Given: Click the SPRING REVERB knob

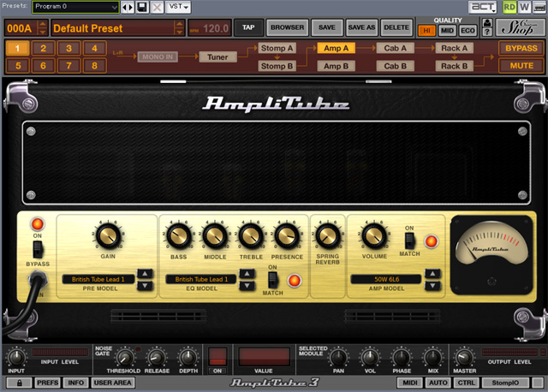Looking at the screenshot, I should (x=328, y=236).
